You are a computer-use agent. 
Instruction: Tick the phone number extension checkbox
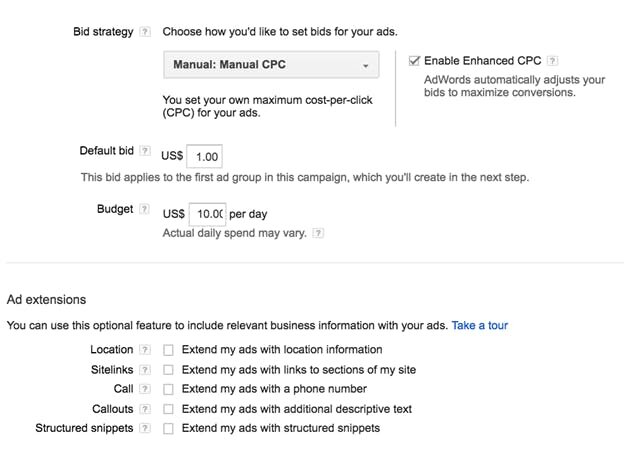point(169,390)
